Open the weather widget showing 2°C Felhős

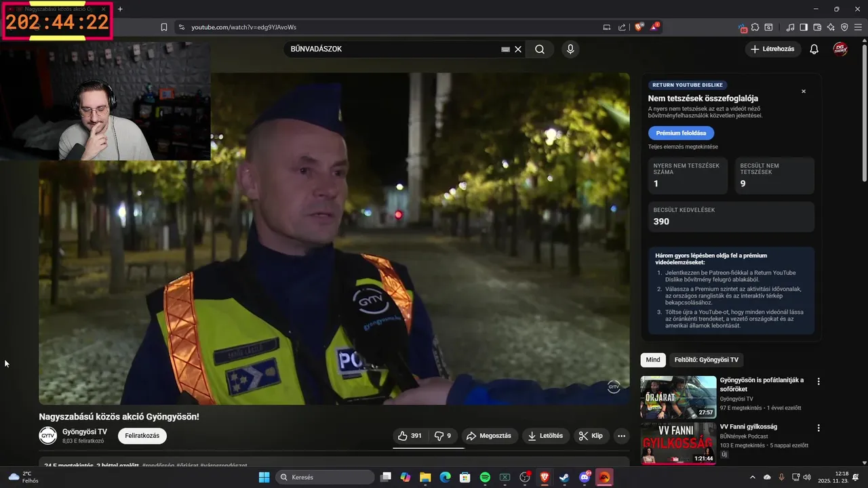24,477
